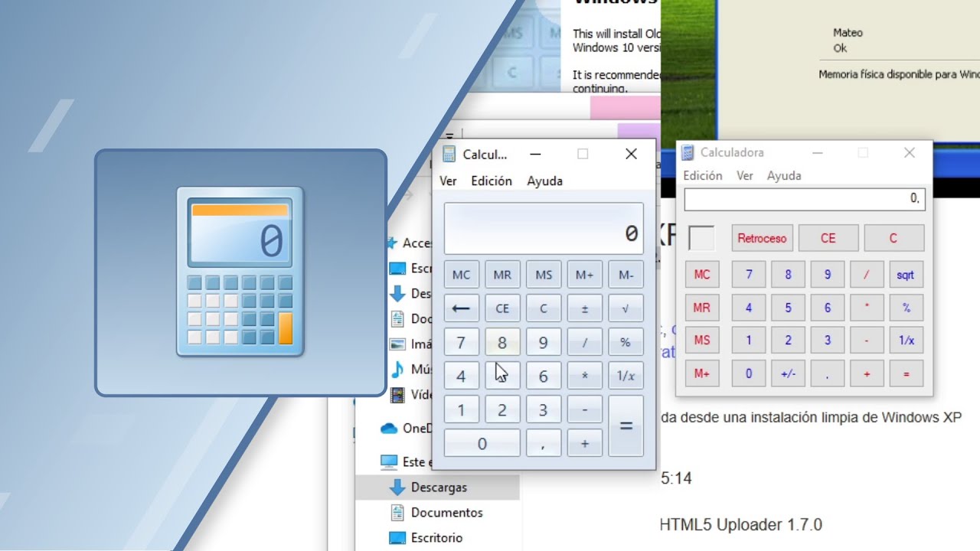Click digit 5 in XP Calculadora
The image size is (980, 551).
click(x=788, y=308)
